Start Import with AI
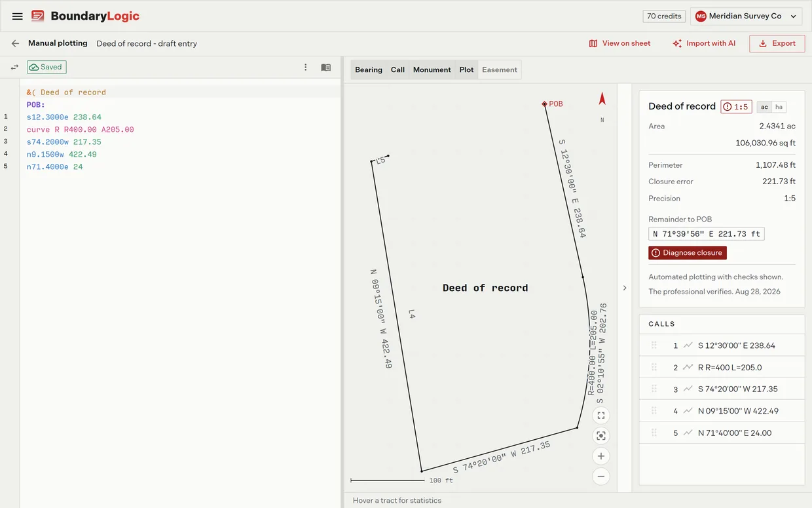Viewport: 812px width, 508px height. point(704,43)
